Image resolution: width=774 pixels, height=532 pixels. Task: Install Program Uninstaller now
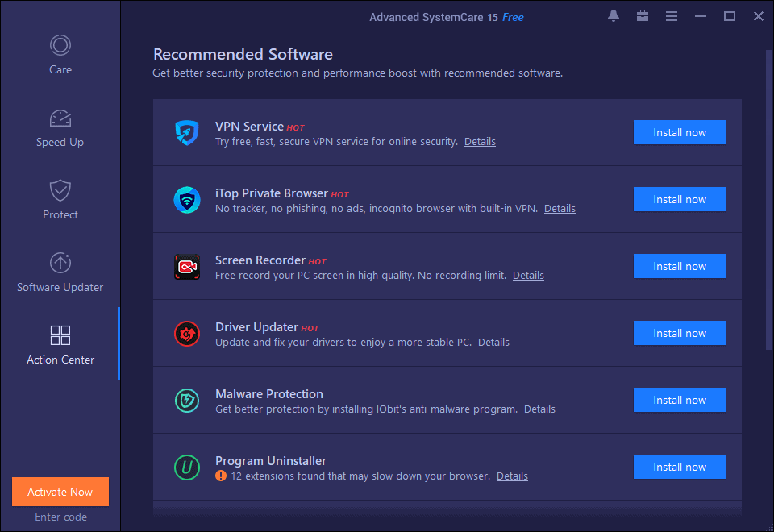coord(679,467)
